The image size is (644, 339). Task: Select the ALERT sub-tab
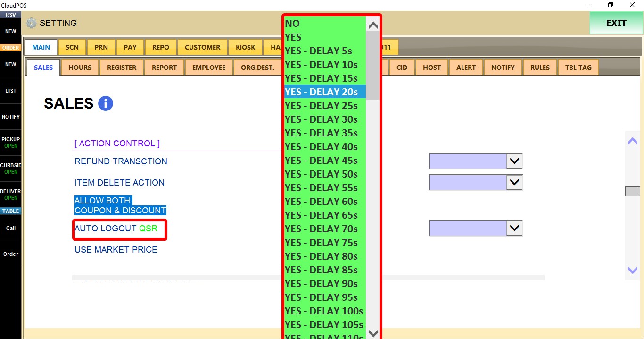[x=466, y=68]
